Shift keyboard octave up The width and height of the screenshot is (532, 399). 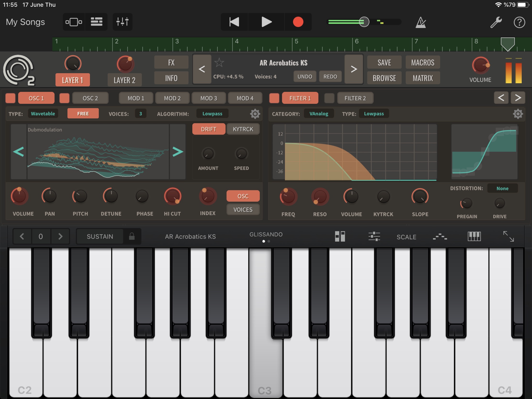tap(60, 236)
